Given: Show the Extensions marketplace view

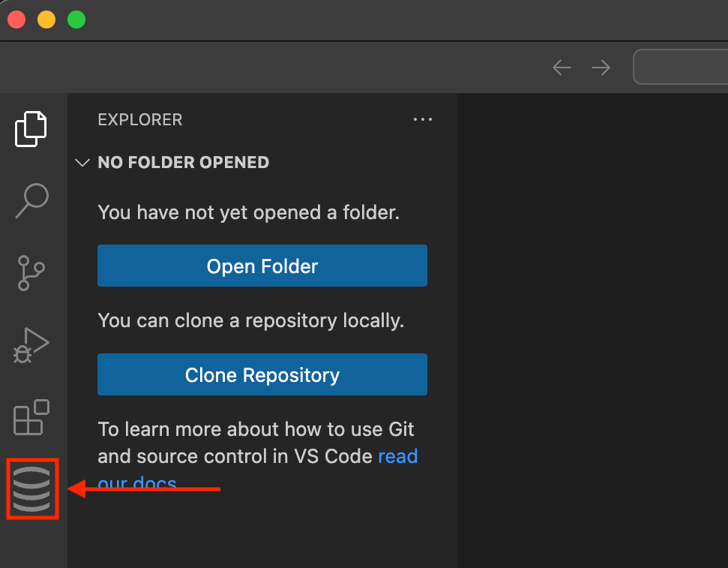Looking at the screenshot, I should pyautogui.click(x=31, y=417).
